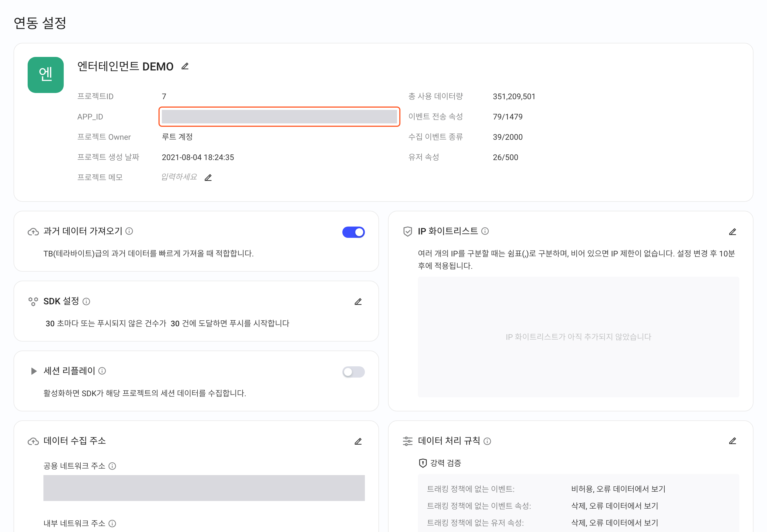This screenshot has height=532, width=767.
Task: Click the shield icon next to 강력 검증
Action: coord(422,463)
